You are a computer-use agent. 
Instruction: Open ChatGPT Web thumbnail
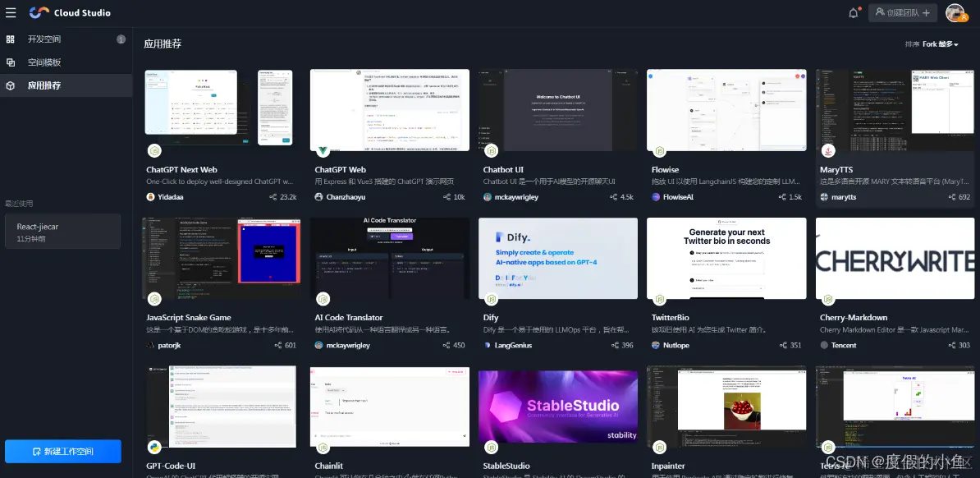(389, 109)
